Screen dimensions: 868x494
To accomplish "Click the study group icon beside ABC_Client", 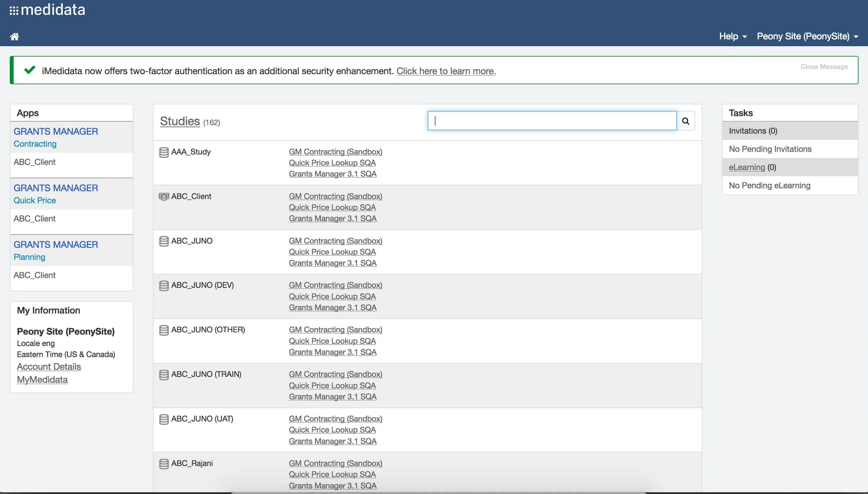I will pyautogui.click(x=164, y=197).
